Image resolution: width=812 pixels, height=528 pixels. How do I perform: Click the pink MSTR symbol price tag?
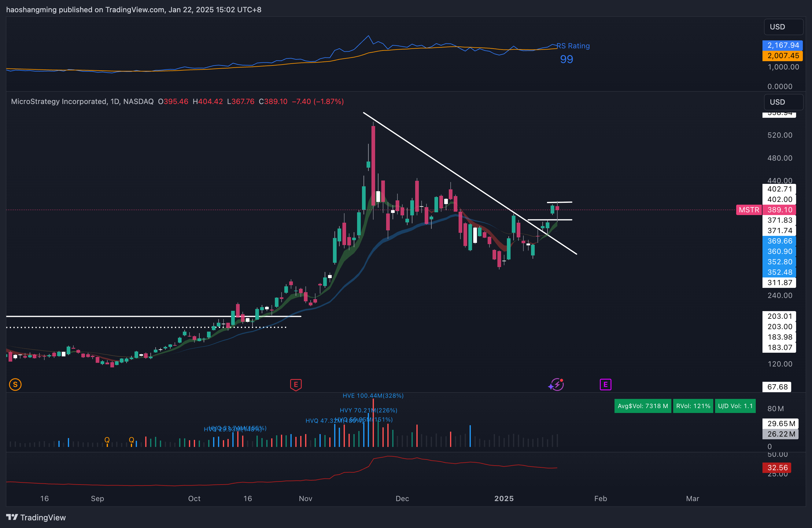(x=748, y=210)
